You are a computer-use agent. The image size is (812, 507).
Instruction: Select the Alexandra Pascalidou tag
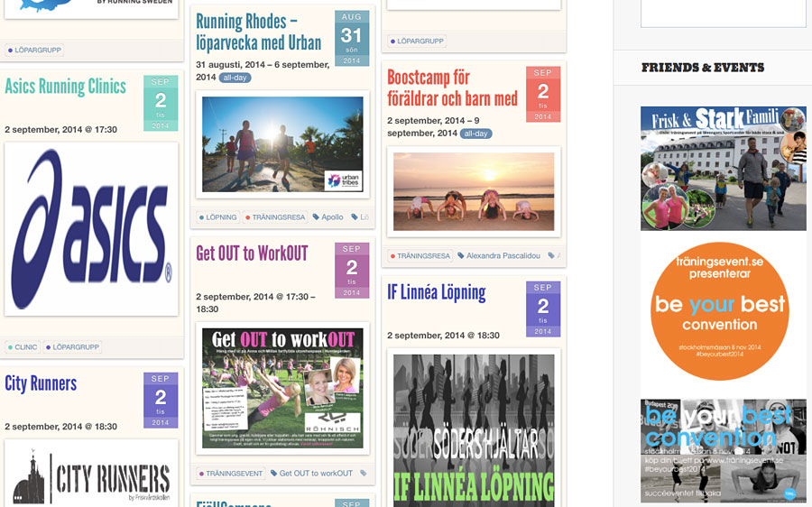click(500, 256)
